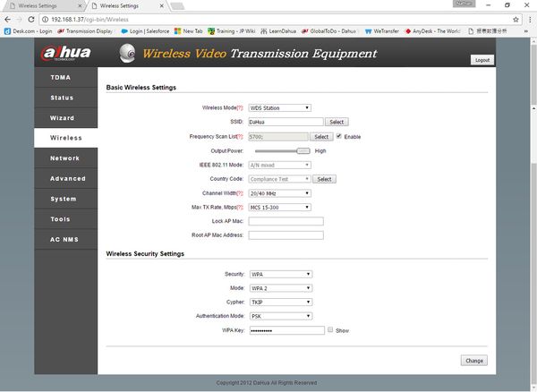Open the AnyDesk bookmark
537x392 pixels.
433,31
